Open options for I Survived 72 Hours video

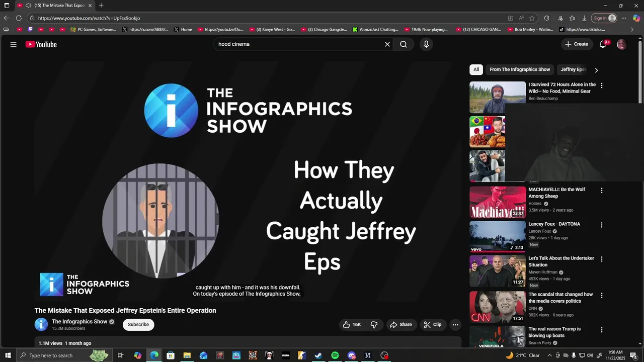click(x=601, y=85)
